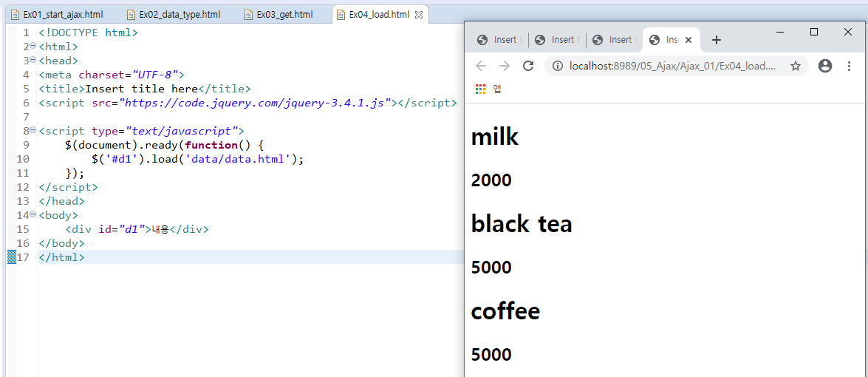Switch to Ex02_data_type.html editor tab

(x=174, y=14)
